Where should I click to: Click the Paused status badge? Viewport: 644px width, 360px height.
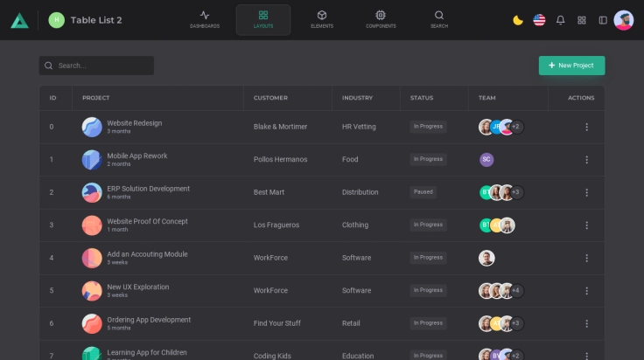pos(423,191)
